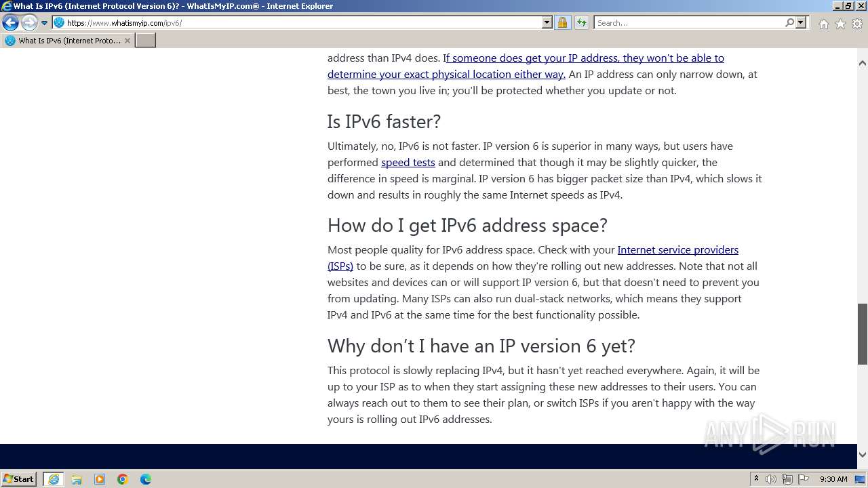Open the speed tests link
The width and height of the screenshot is (868, 488).
408,163
